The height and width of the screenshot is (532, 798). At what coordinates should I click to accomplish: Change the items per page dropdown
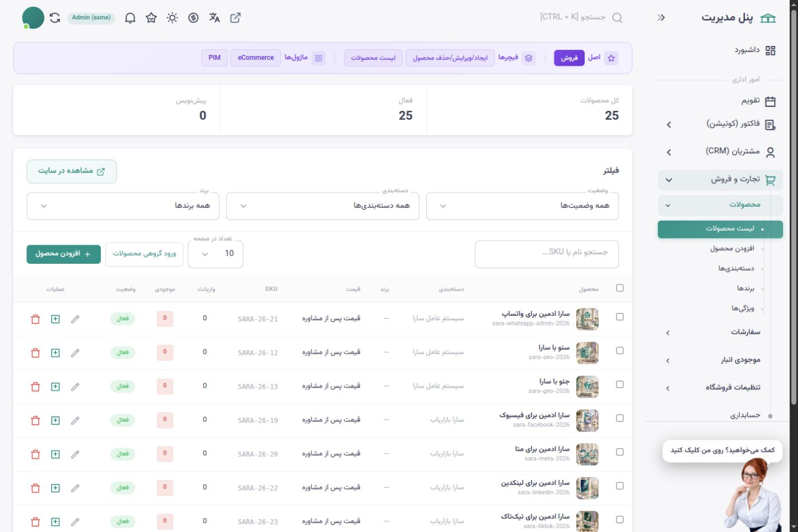(x=216, y=254)
